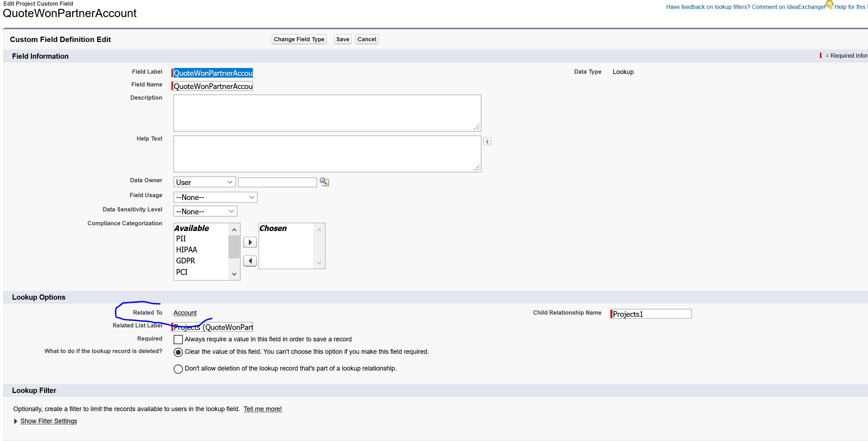Expand Show Filter Settings

[x=48, y=421]
